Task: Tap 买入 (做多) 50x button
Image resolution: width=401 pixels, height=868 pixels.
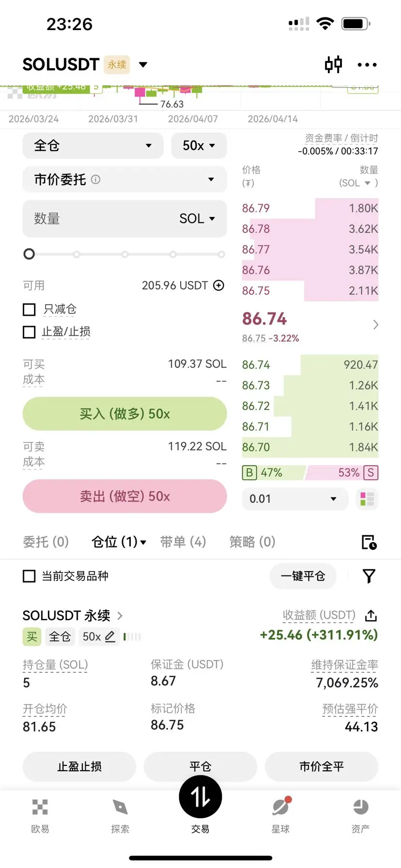Action: click(124, 414)
